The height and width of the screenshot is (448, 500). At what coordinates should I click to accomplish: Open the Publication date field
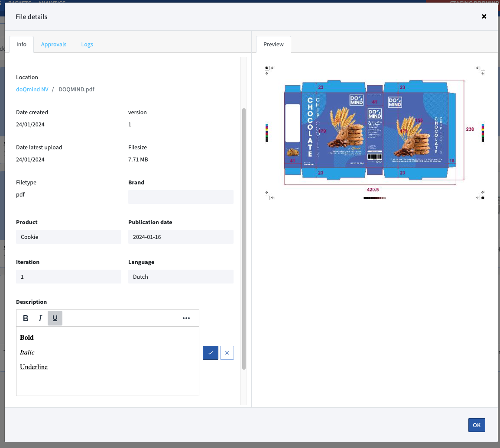click(x=181, y=237)
